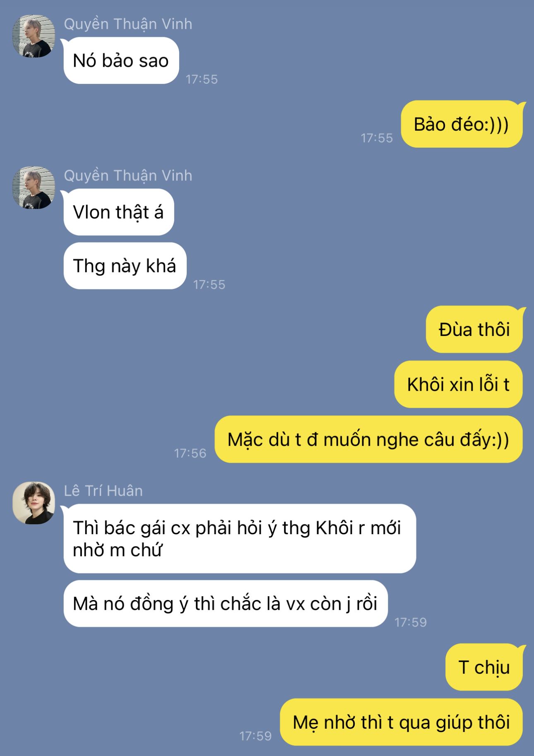Select the "Nó bảo sao" message bubble
The image size is (534, 756).
[121, 60]
